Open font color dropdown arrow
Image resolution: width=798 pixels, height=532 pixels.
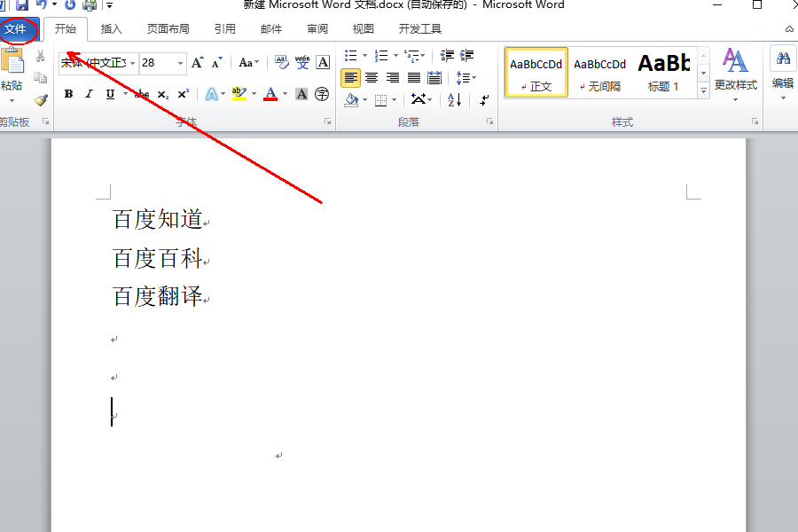point(285,94)
